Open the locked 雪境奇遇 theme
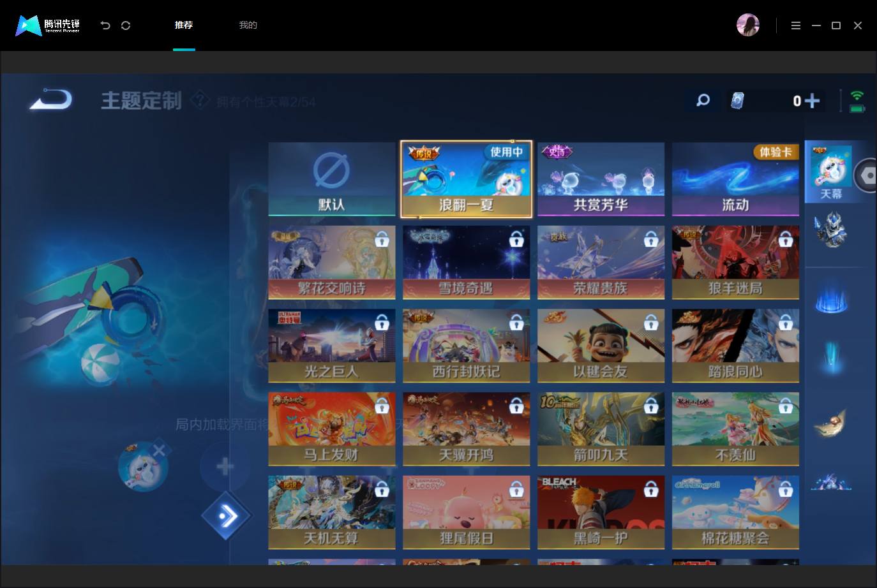 pyautogui.click(x=467, y=263)
